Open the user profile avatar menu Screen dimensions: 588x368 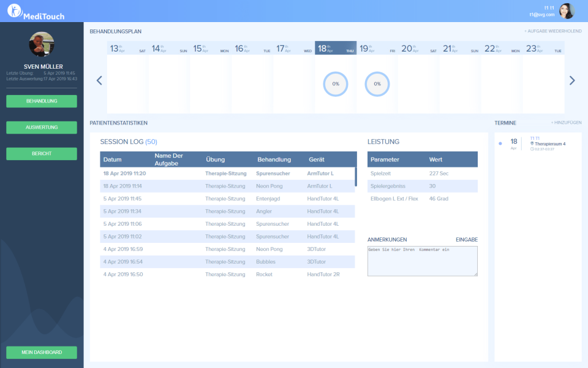[x=567, y=11]
